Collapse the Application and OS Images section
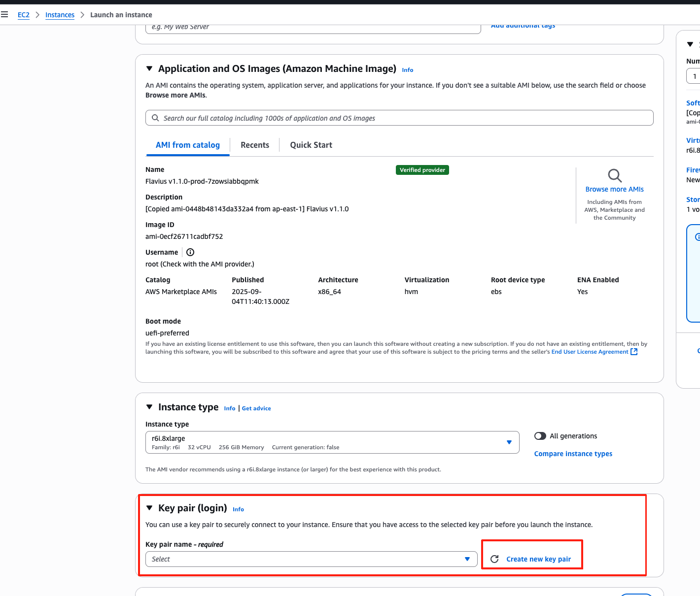700x596 pixels. pyautogui.click(x=149, y=69)
